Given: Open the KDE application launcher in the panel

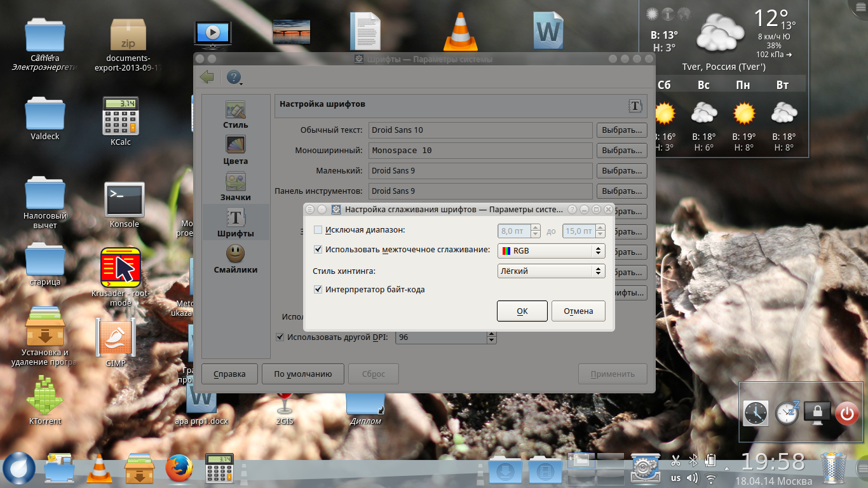Looking at the screenshot, I should point(19,469).
